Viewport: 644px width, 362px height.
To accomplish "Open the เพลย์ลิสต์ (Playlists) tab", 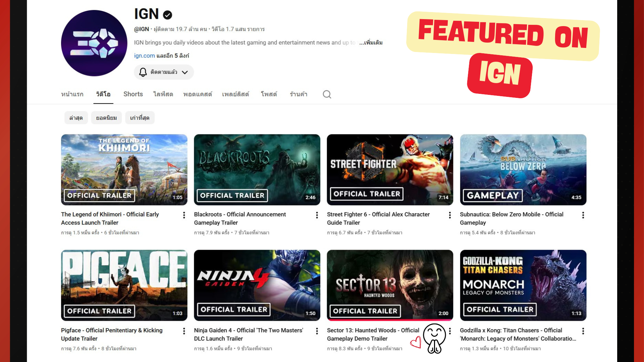I will click(x=235, y=94).
